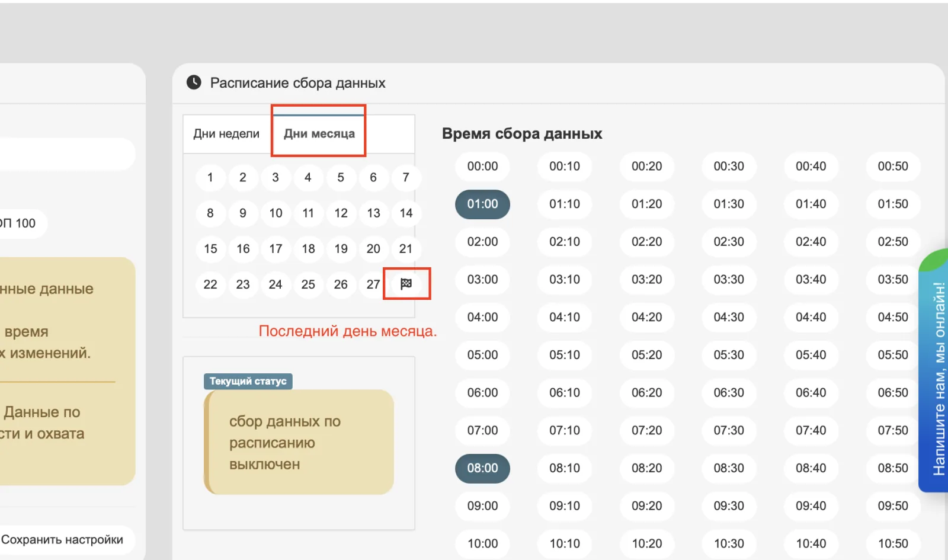Select the 08:20 time slot
The height and width of the screenshot is (560, 948).
tap(646, 469)
